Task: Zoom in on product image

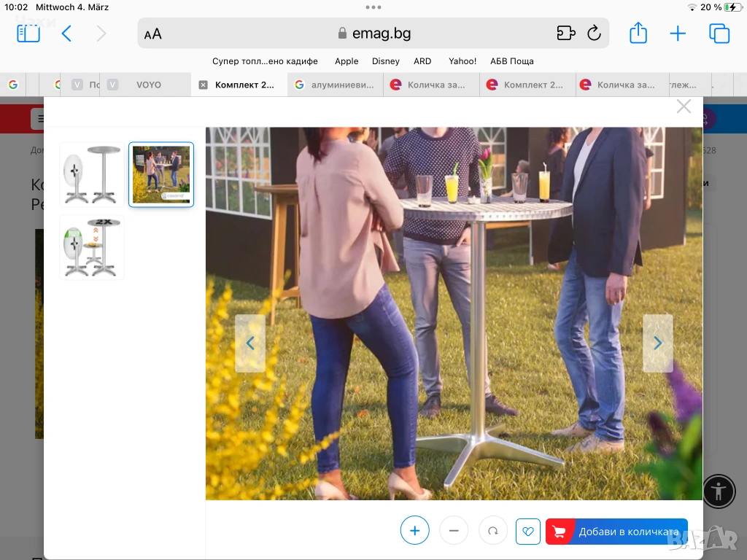Action: coord(414,531)
